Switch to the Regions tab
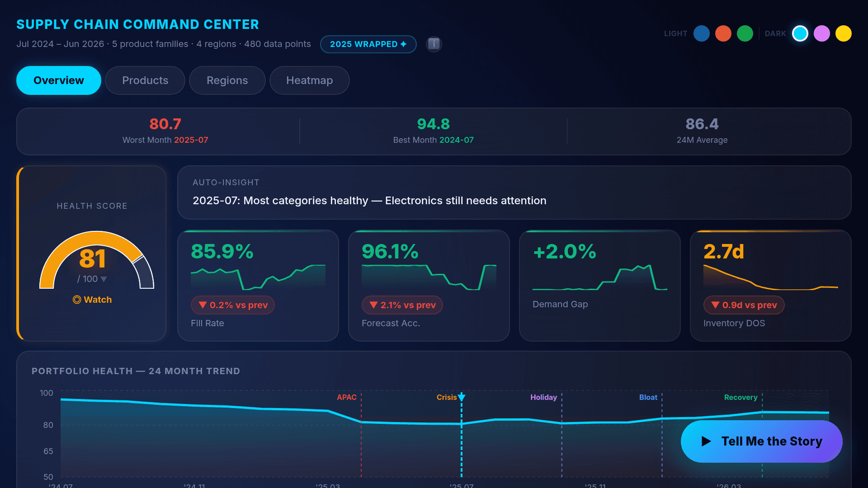Screen dimensions: 868x488 (x=227, y=80)
